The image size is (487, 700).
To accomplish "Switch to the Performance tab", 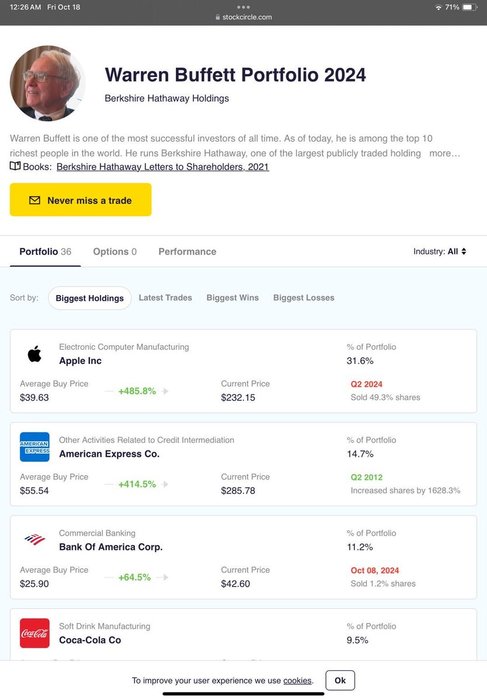I will (187, 251).
